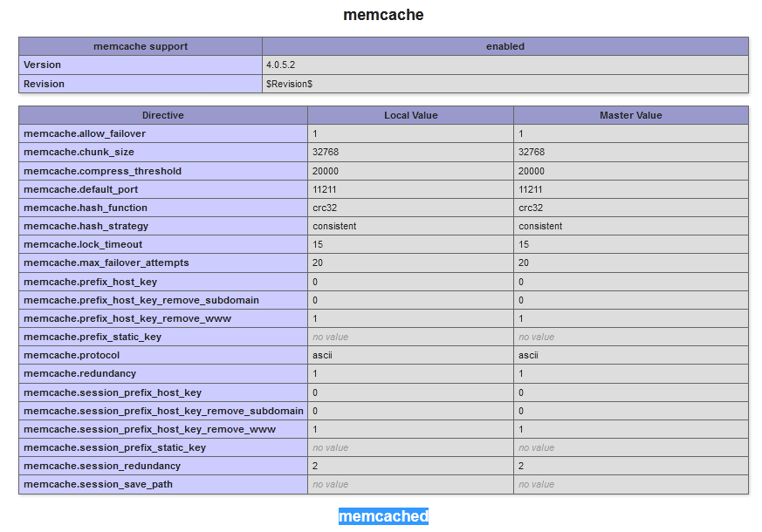Click the Version label cell
Image resolution: width=762 pixels, height=532 pixels.
tap(141, 65)
